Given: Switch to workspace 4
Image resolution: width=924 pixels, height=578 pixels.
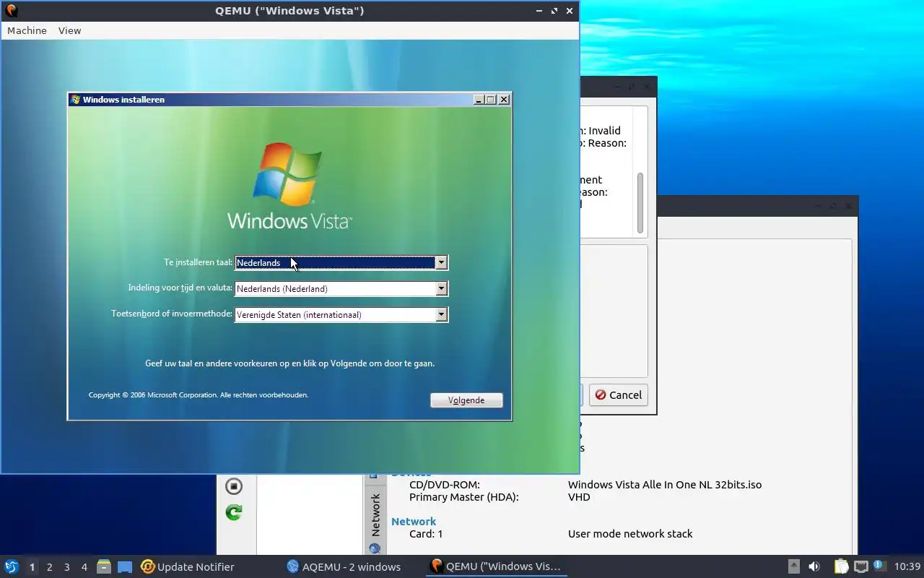Looking at the screenshot, I should [84, 567].
